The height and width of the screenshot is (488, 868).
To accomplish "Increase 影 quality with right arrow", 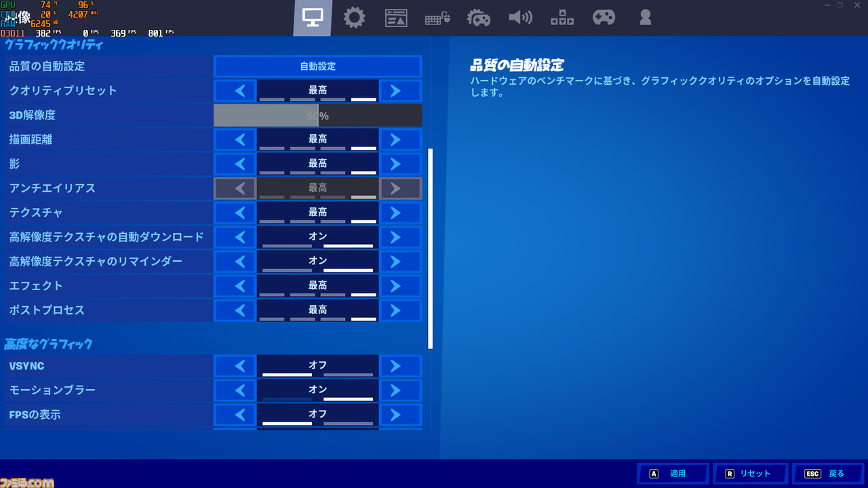I will pos(400,164).
